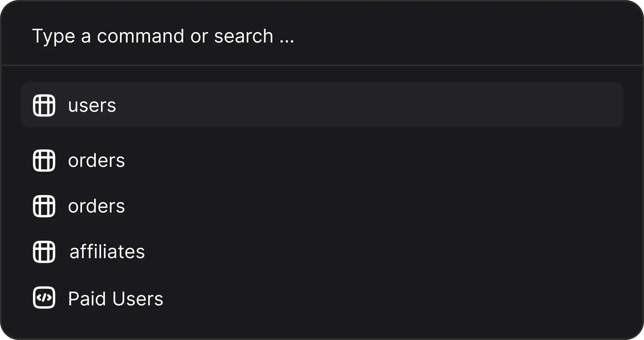Click the "Paid Users" text label
Screen dimensions: 644x340
(116, 298)
